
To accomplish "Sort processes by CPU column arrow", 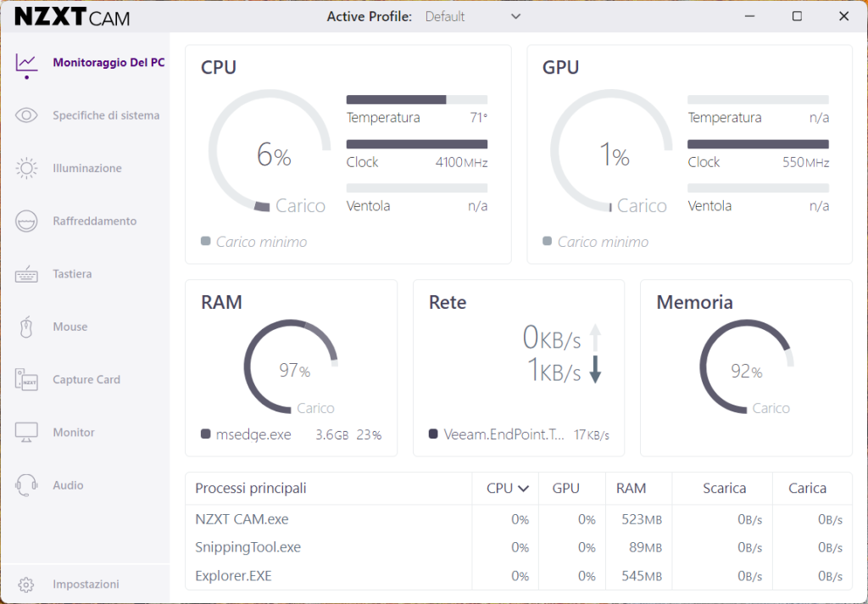I will 523,489.
